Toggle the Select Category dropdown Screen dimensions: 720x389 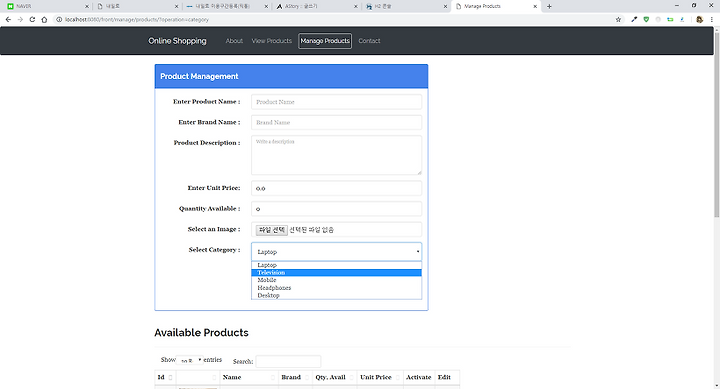pos(337,252)
